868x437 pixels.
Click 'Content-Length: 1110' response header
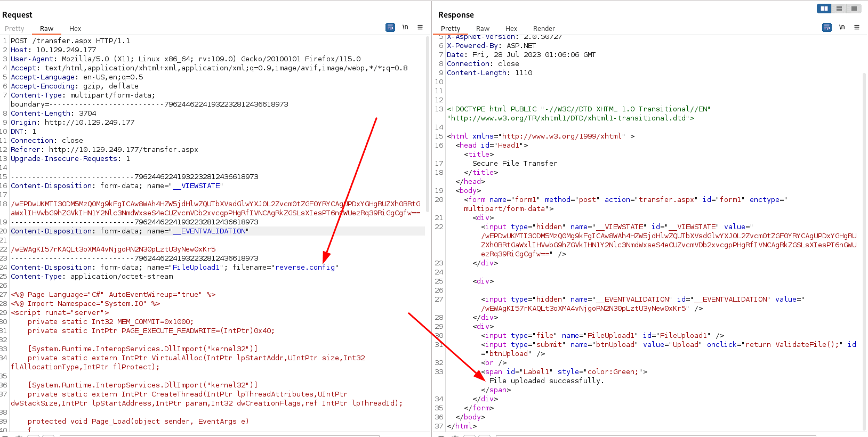489,73
